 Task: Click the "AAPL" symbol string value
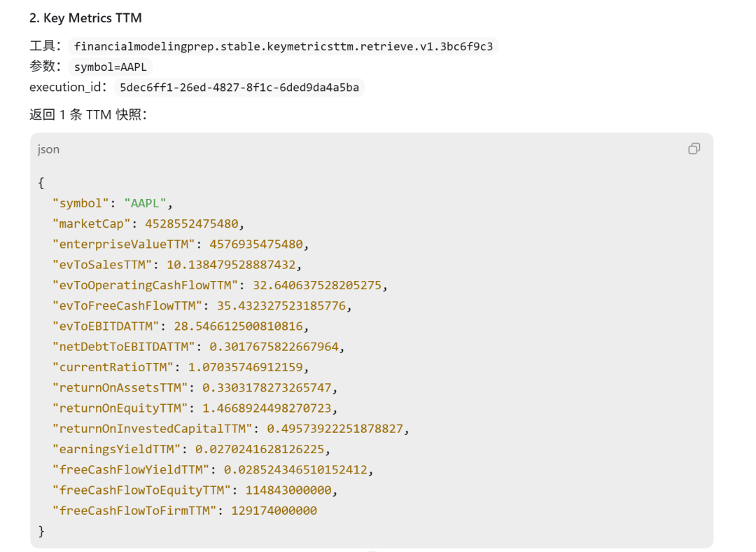pos(145,203)
